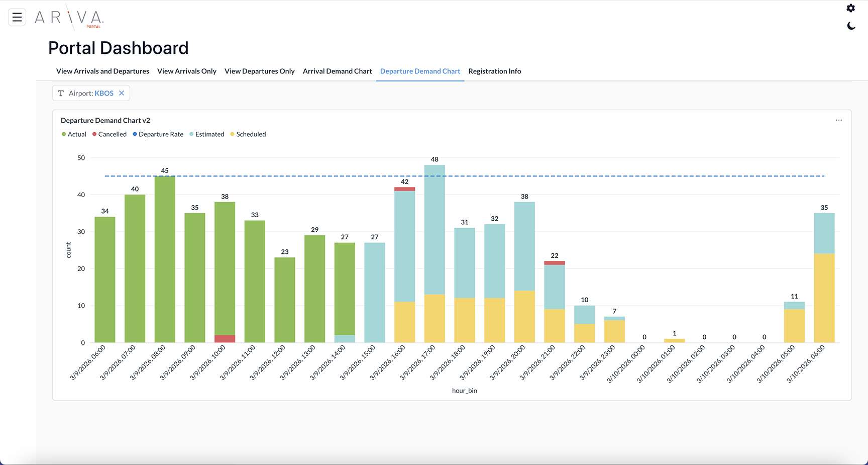Click the KBOS airport filter value
Screen dimensions: 868x465
(x=104, y=93)
